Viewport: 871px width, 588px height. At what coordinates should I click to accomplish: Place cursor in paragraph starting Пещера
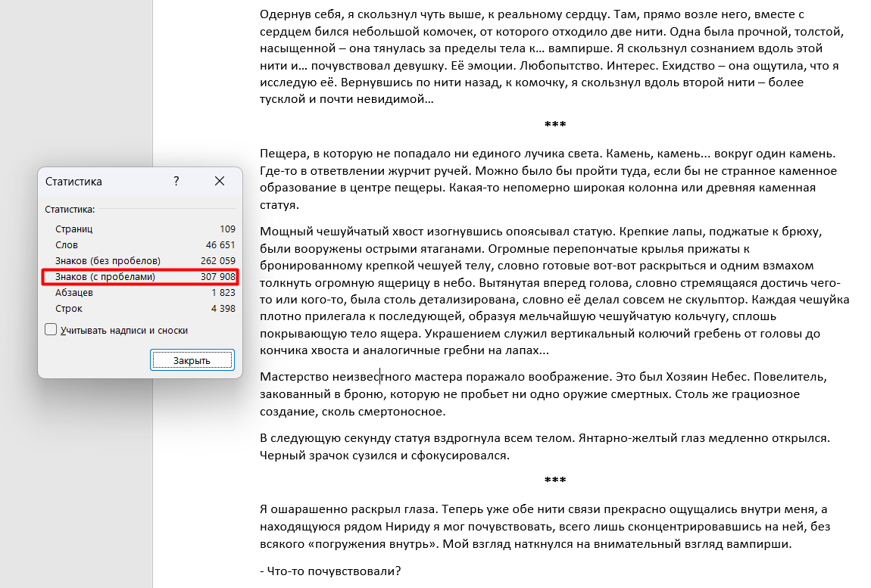pos(548,179)
